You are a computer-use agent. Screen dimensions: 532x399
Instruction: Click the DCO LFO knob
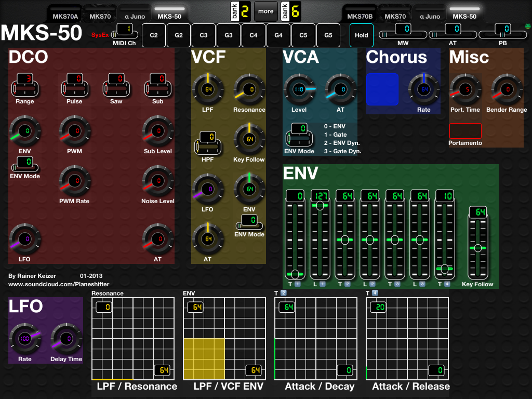coord(25,239)
